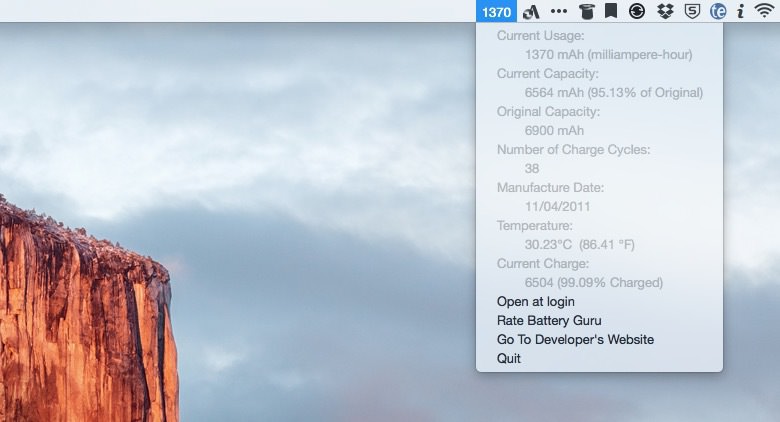Click the 'Temperature:' label
Image resolution: width=780 pixels, height=422 pixels.
tap(534, 225)
